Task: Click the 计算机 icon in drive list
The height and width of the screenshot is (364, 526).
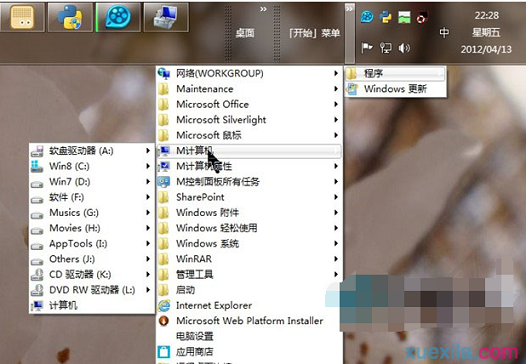Action: pos(37,306)
